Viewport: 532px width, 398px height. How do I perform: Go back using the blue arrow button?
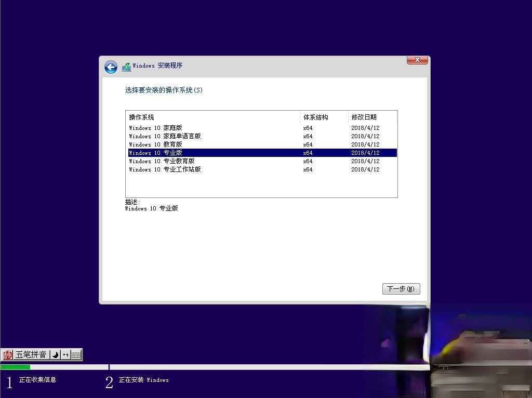pyautogui.click(x=111, y=67)
